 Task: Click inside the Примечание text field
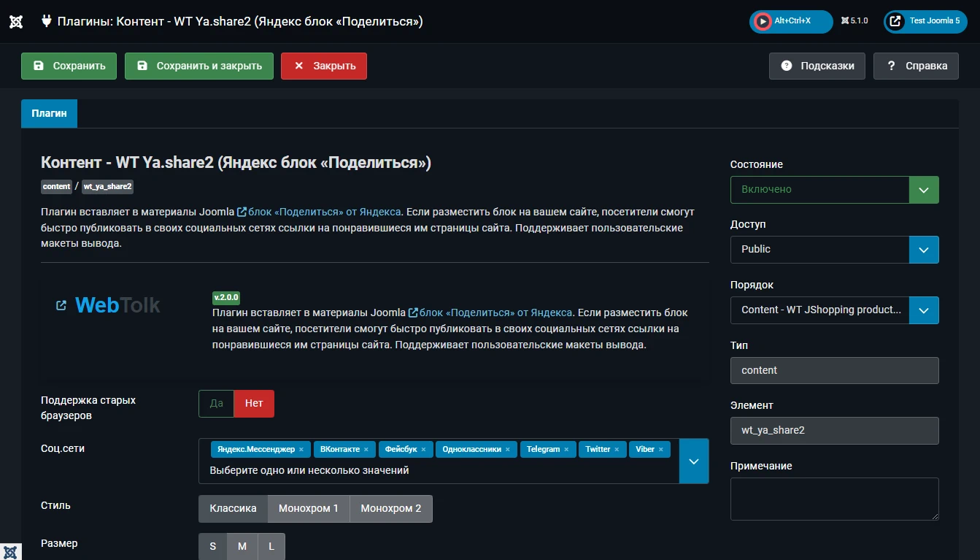tap(834, 499)
